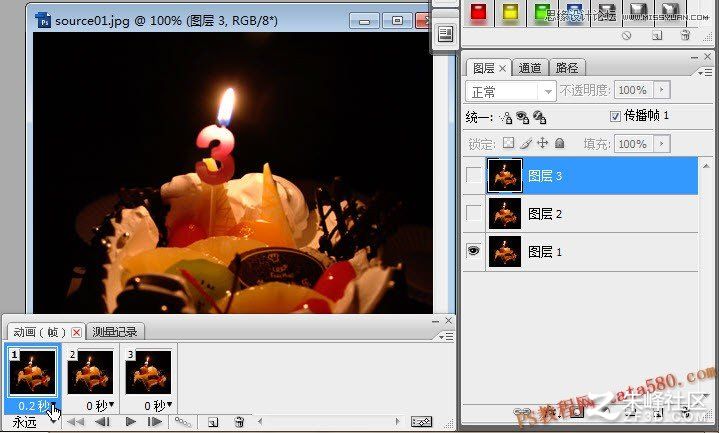
Task: Click the 图层 1 layer thumbnail
Action: 504,251
